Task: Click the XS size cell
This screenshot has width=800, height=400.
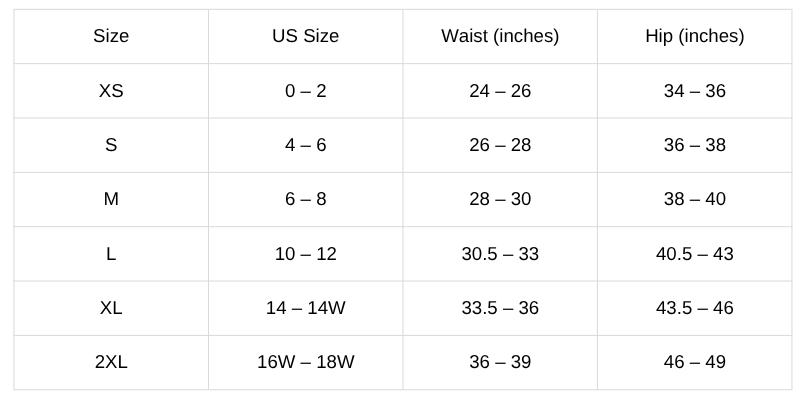Action: 111,91
